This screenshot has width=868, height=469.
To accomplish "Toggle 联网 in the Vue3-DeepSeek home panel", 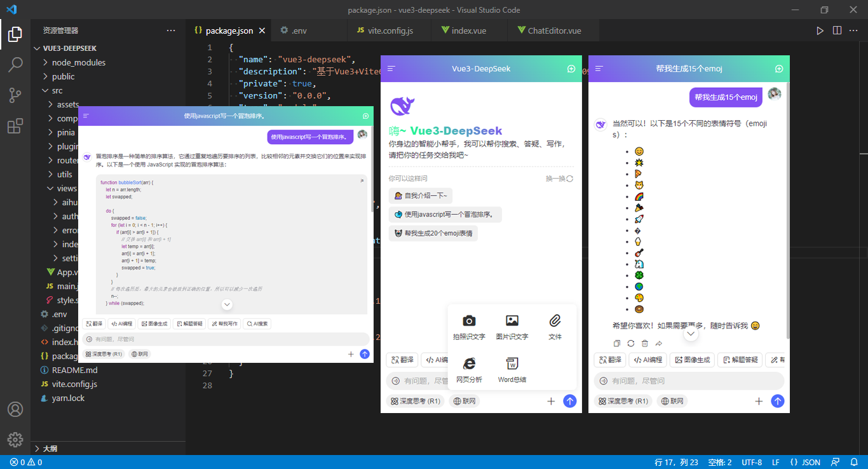I will click(465, 401).
